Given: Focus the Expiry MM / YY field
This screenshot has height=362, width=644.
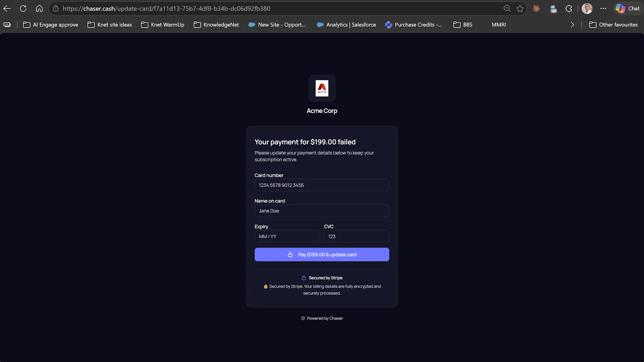Looking at the screenshot, I should tap(287, 236).
